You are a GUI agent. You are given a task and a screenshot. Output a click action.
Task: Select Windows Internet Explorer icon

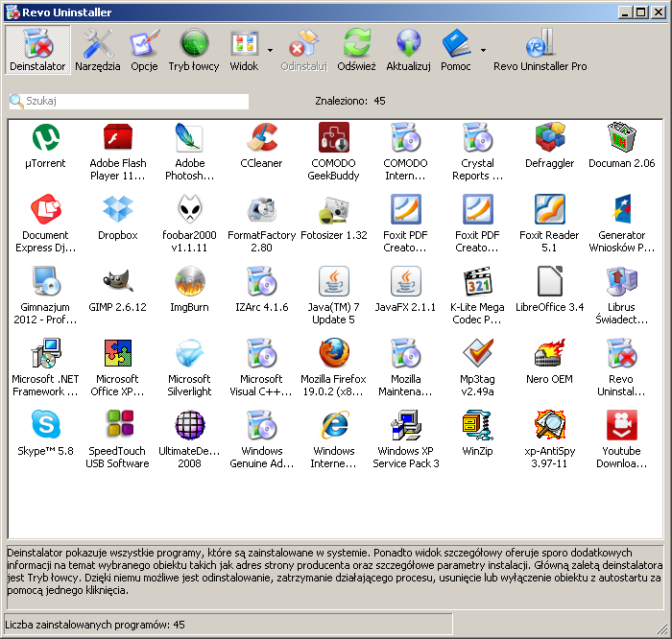click(334, 426)
